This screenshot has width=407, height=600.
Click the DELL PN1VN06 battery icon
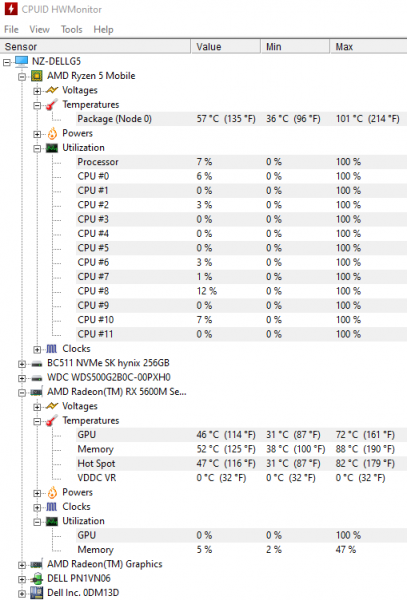pyautogui.click(x=37, y=579)
